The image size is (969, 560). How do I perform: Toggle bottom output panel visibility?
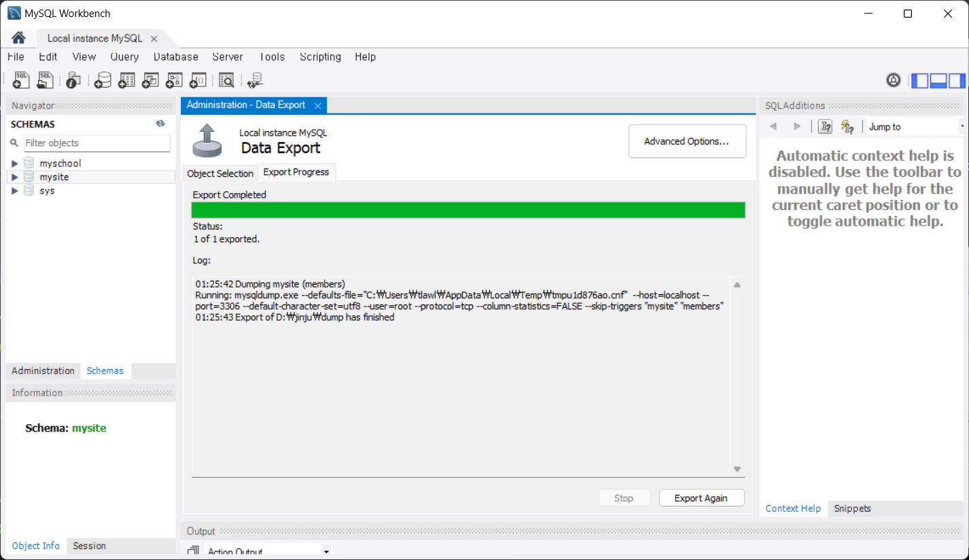pos(938,80)
